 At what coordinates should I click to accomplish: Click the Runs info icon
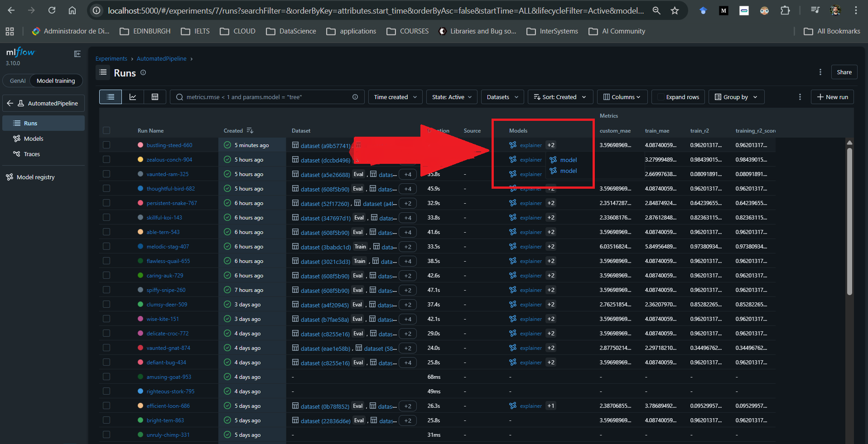tap(143, 72)
